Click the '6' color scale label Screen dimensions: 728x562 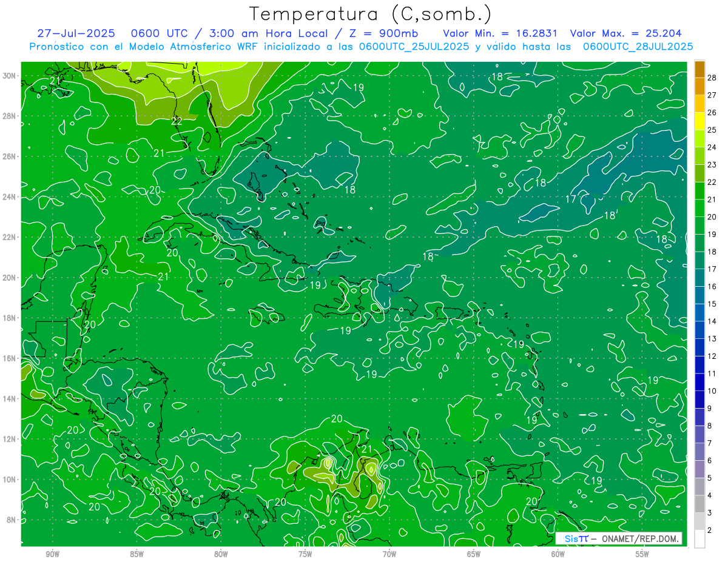tap(710, 460)
